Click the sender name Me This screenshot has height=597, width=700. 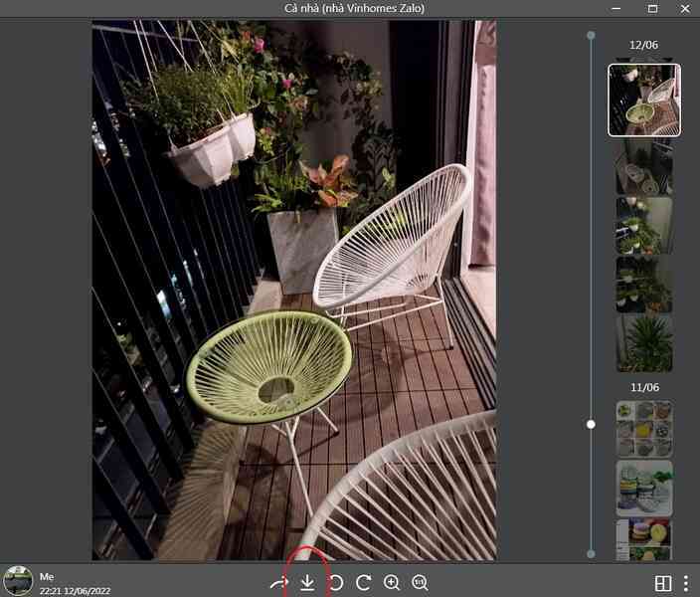pos(47,576)
